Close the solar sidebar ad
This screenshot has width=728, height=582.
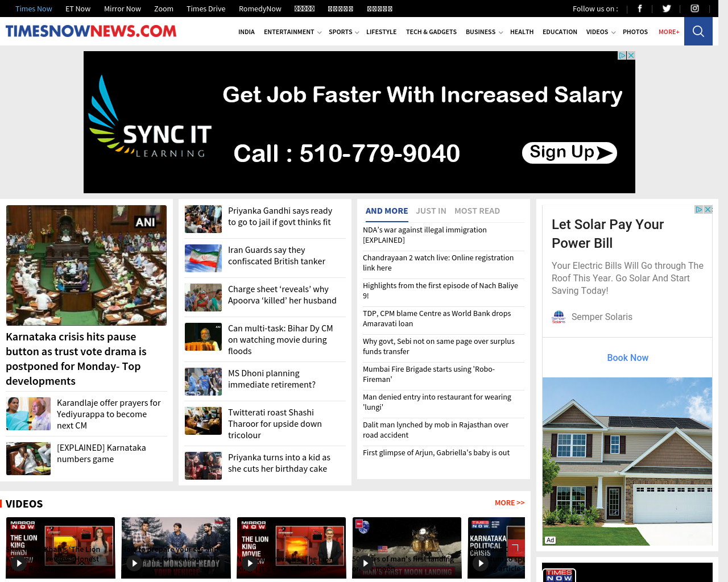tap(708, 210)
